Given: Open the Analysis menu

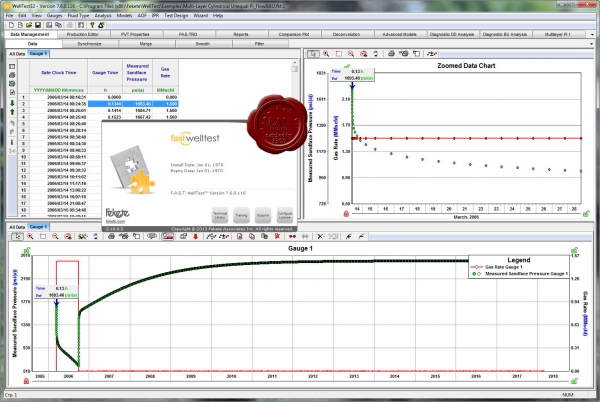Looking at the screenshot, I should point(103,16).
